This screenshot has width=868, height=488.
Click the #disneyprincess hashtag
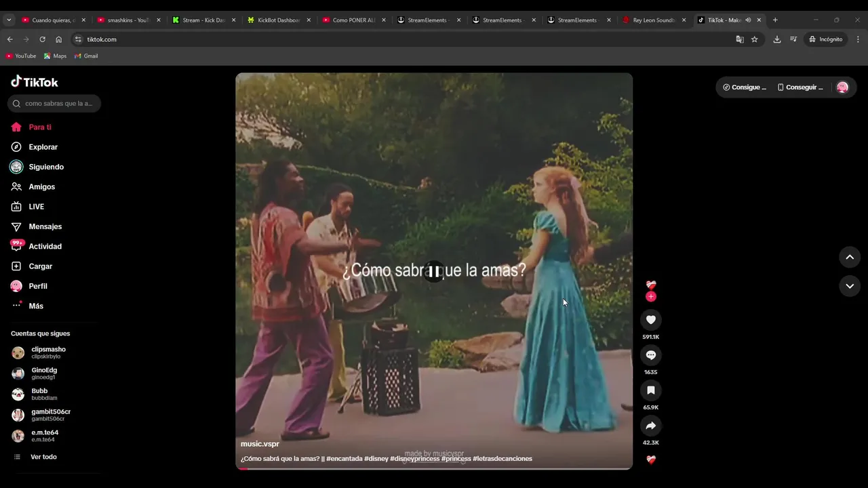[415, 459]
